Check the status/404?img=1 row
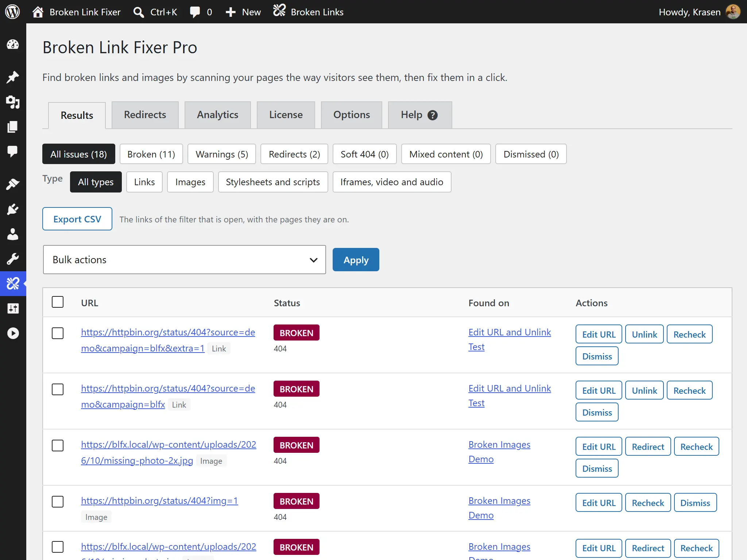The width and height of the screenshot is (747, 560). [x=58, y=502]
